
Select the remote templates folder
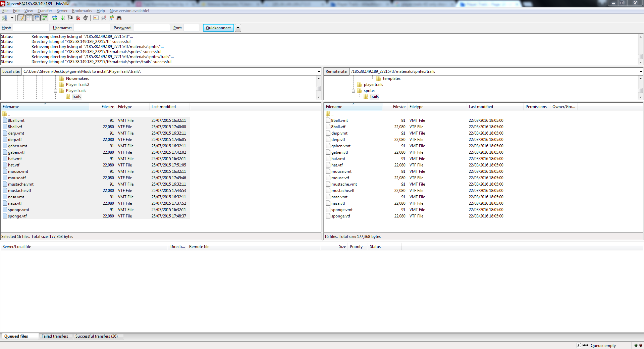tap(392, 79)
